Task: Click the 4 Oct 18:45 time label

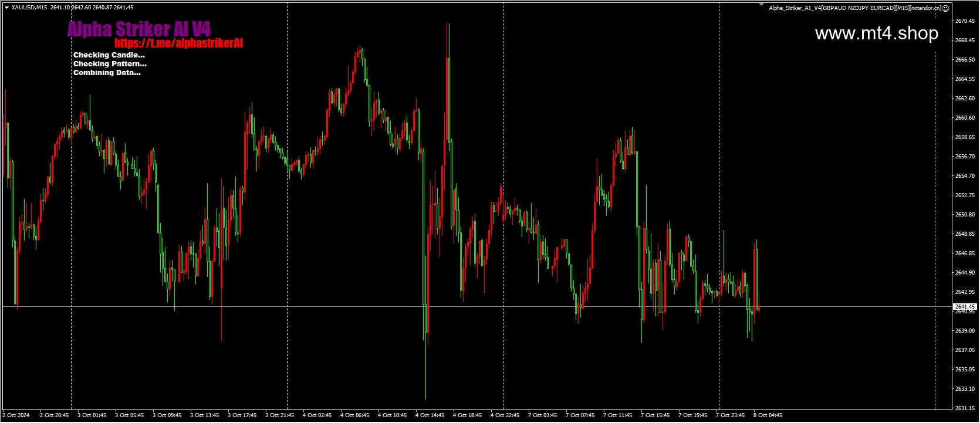Action: point(467,415)
